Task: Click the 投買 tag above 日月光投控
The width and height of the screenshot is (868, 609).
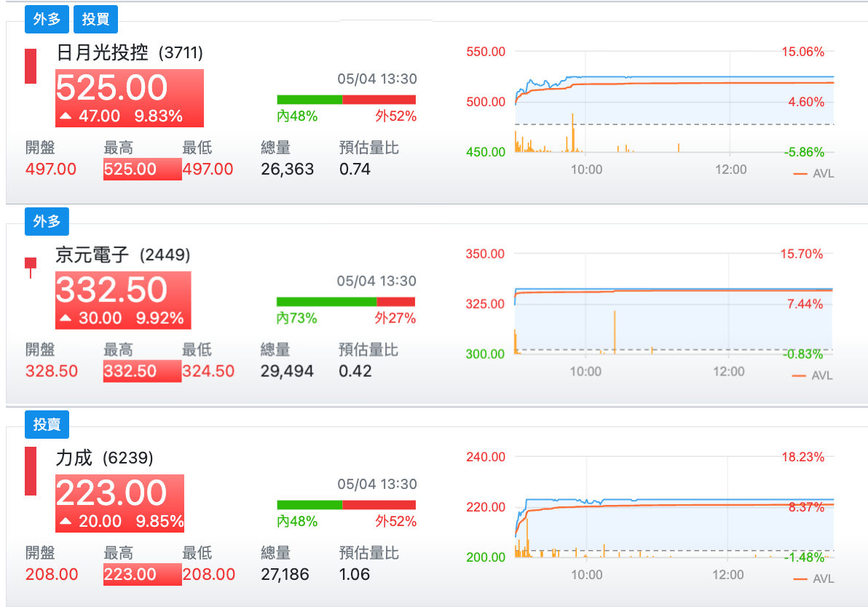Action: 96,20
